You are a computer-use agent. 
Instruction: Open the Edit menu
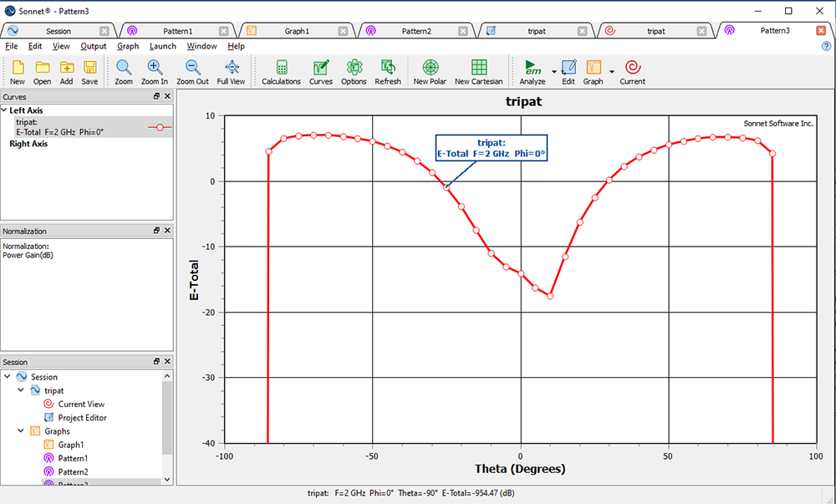[x=35, y=46]
